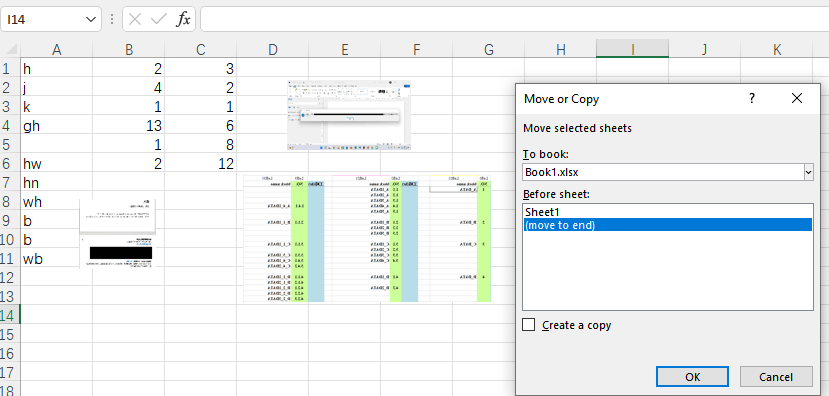Click the OK button
Viewport: 829px width, 396px height.
click(x=692, y=377)
